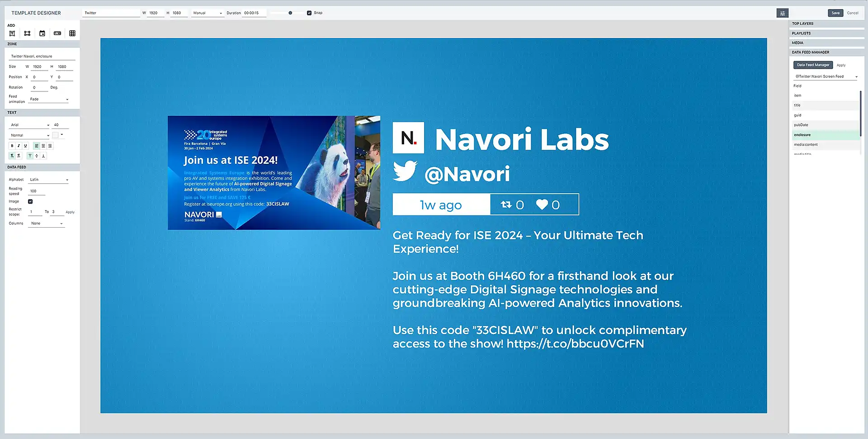The image size is (868, 439).
Task: Collapse the Data Feed Manager panel header
Action: coord(826,52)
